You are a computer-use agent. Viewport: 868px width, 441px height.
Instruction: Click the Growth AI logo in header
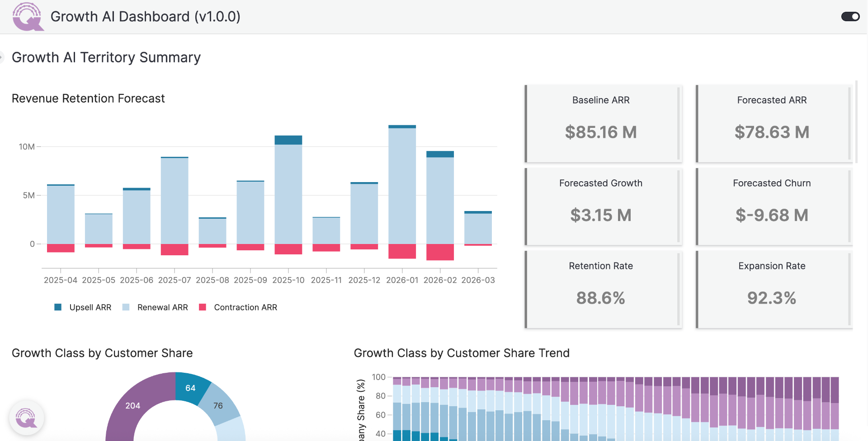click(x=28, y=17)
